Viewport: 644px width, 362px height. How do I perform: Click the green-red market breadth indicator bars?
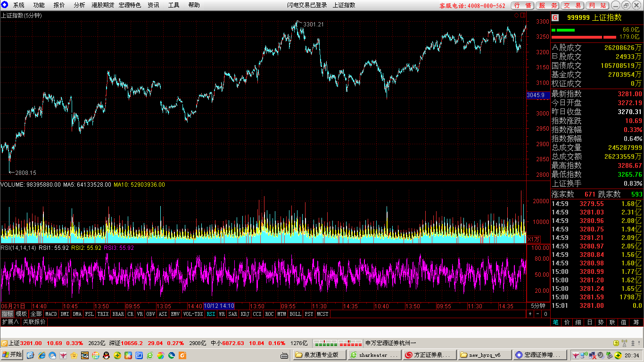point(338,343)
